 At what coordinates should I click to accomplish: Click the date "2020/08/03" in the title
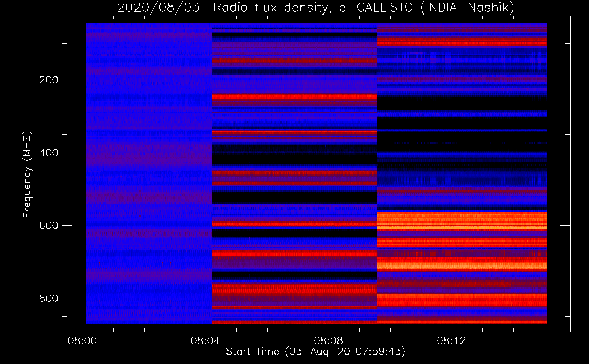point(159,8)
